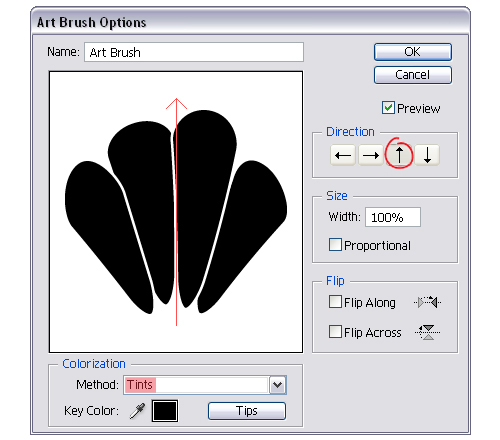500x440 pixels.
Task: Confirm with the OK button
Action: tap(413, 52)
